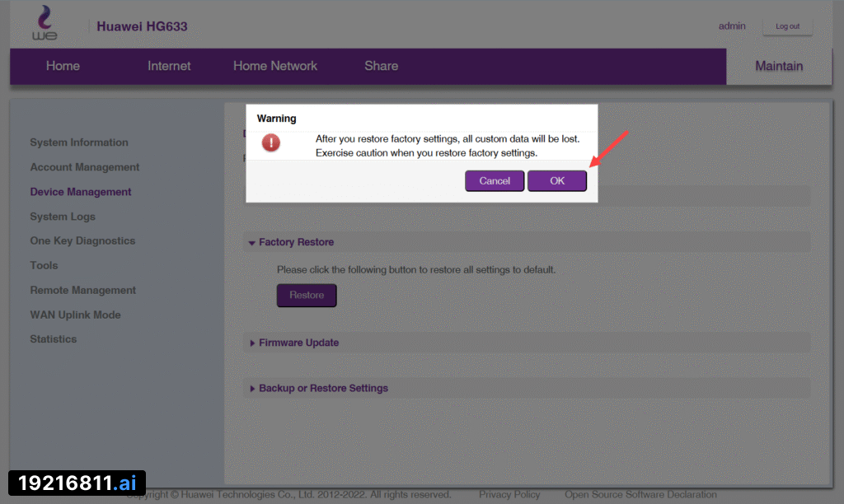Confirm factory restore with OK button

[x=557, y=181]
